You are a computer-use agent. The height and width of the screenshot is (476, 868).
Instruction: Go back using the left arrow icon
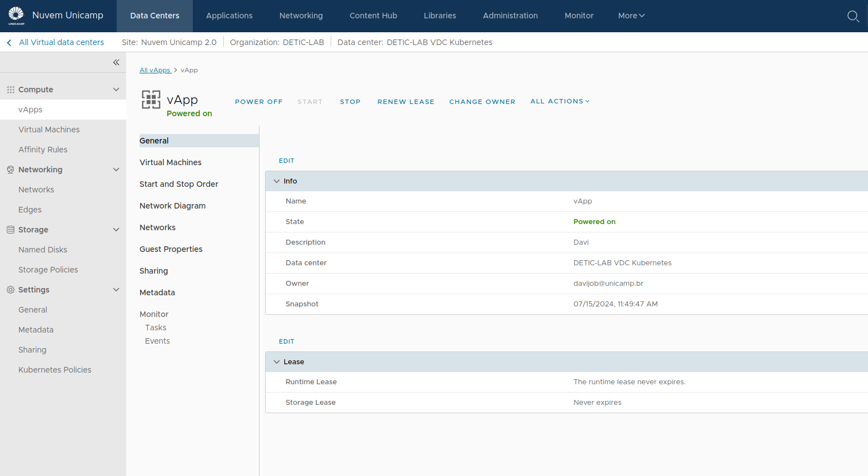click(9, 43)
